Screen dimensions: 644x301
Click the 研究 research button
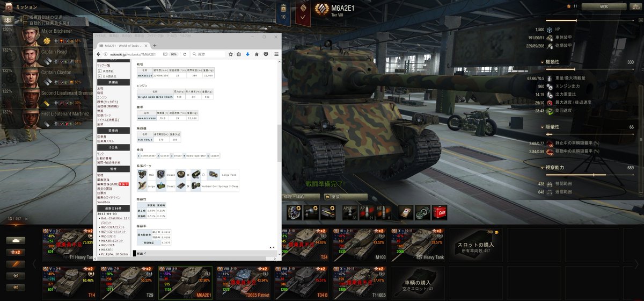pyautogui.click(x=604, y=6)
